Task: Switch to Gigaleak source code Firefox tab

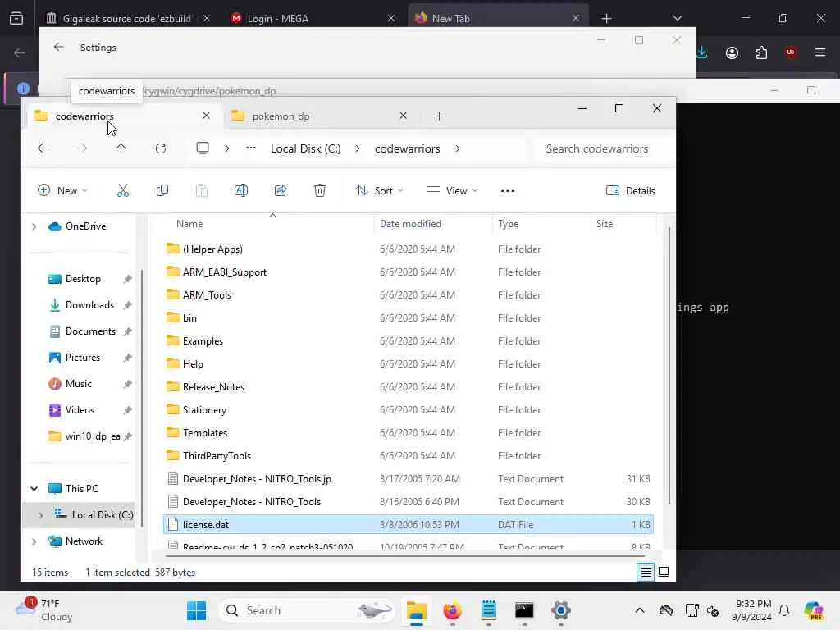Action: pyautogui.click(x=126, y=18)
